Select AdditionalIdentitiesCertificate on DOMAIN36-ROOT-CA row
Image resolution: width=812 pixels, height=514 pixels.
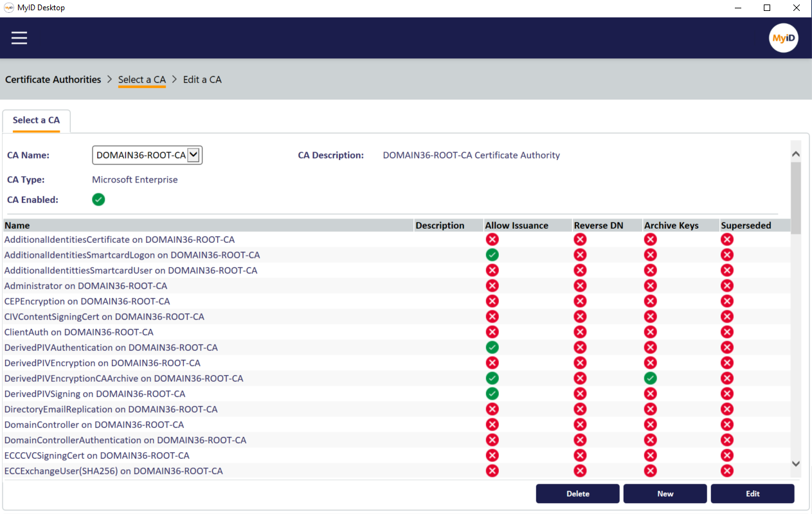[397, 240]
